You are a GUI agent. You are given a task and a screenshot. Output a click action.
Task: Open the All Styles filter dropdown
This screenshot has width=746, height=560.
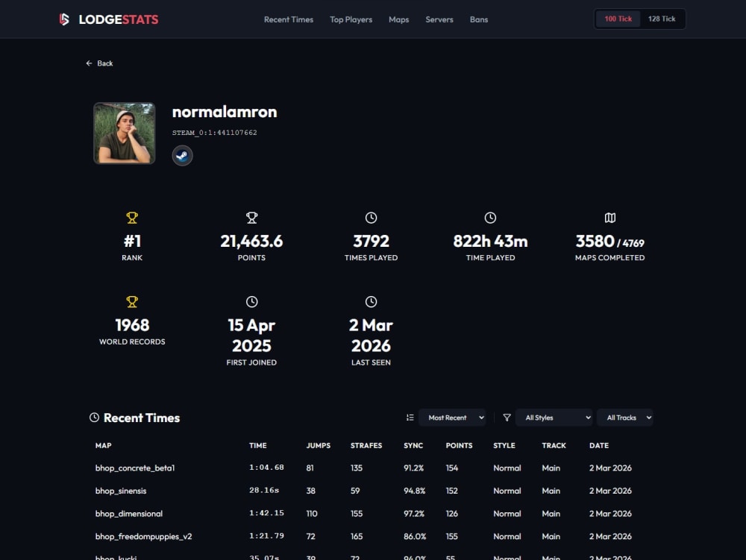tap(554, 418)
